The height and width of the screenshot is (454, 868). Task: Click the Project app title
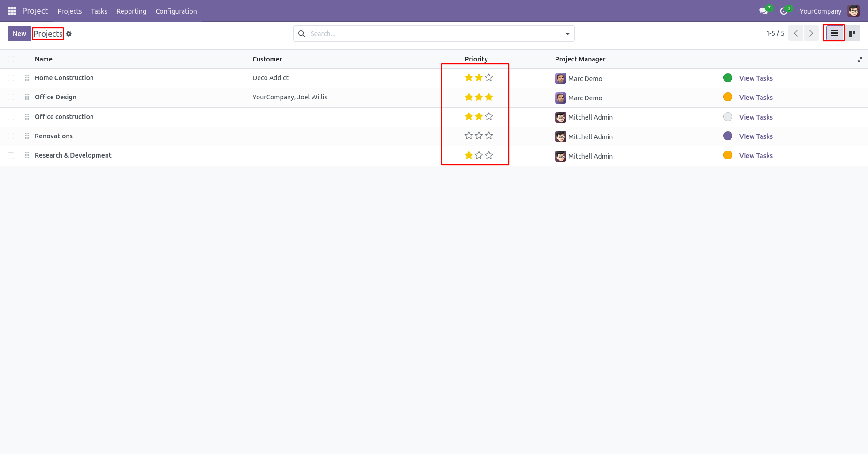pos(35,11)
